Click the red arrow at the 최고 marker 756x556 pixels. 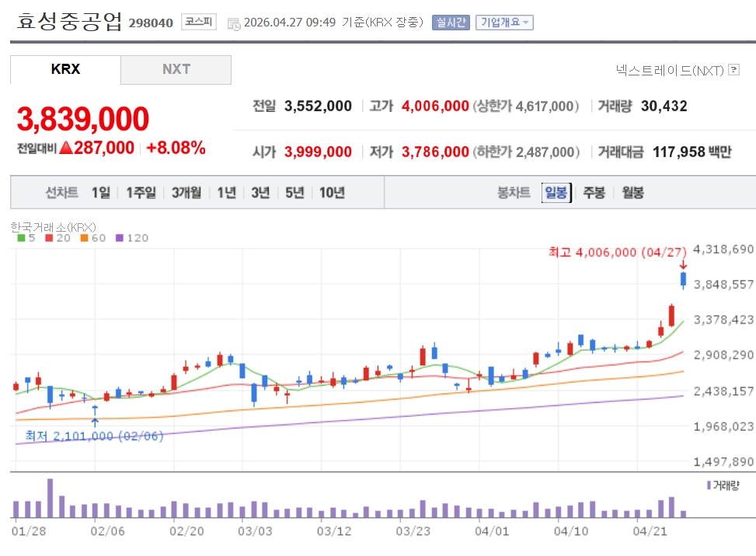[683, 265]
